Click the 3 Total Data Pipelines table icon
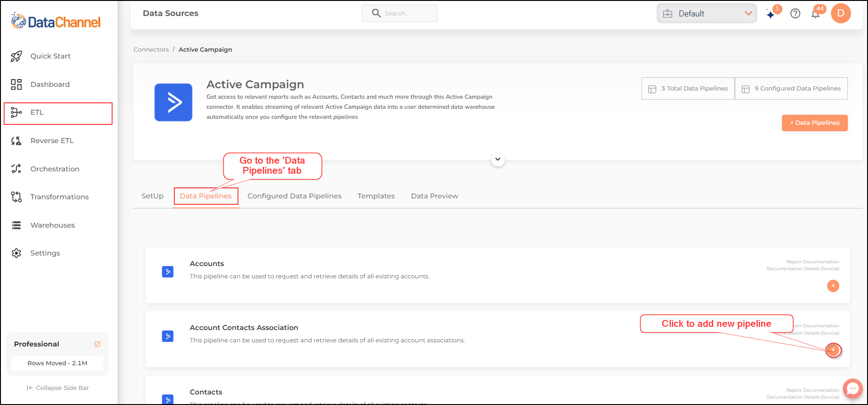The height and width of the screenshot is (405, 868). [x=652, y=89]
